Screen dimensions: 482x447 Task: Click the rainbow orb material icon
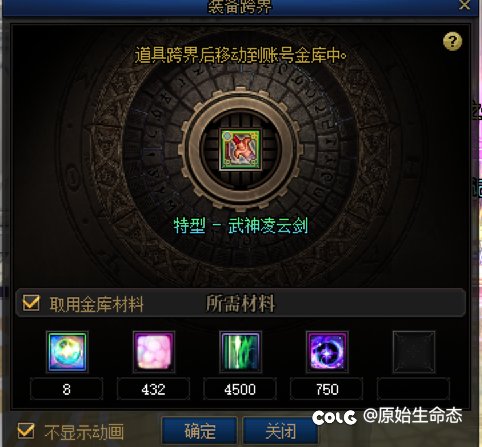[x=67, y=352]
